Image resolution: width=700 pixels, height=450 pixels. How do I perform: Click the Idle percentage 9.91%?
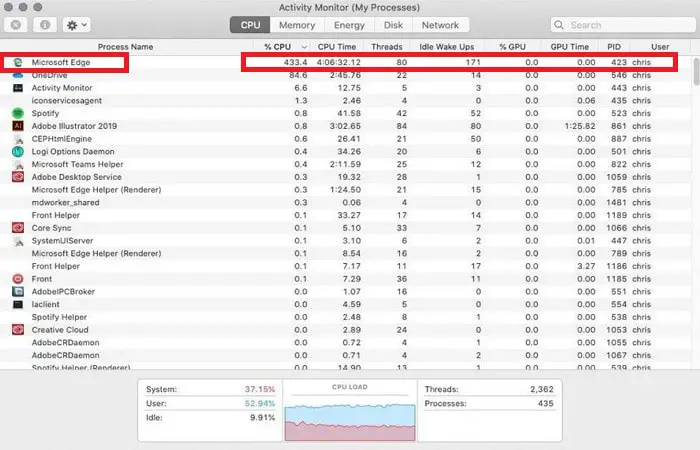pyautogui.click(x=262, y=418)
